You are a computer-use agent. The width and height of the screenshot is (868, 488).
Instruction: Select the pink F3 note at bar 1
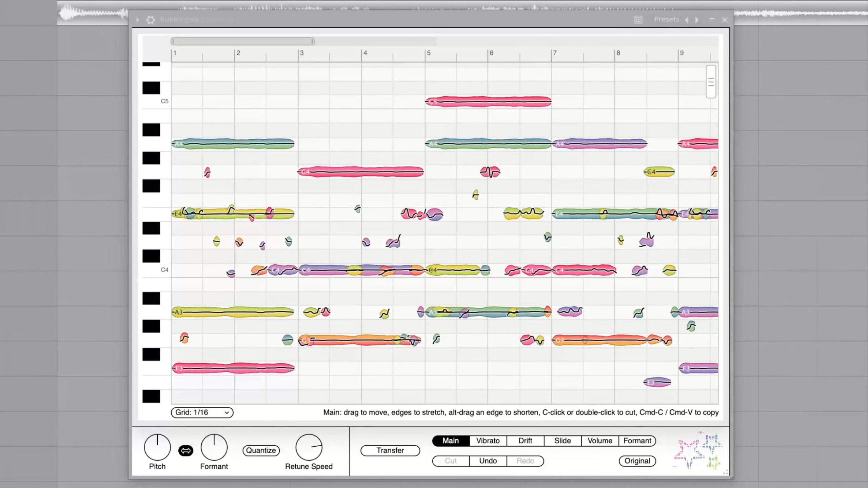(x=233, y=368)
